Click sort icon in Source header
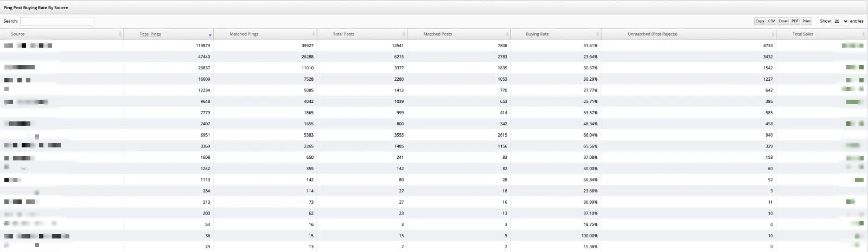Image resolution: width=868 pixels, height=252 pixels. [120, 34]
